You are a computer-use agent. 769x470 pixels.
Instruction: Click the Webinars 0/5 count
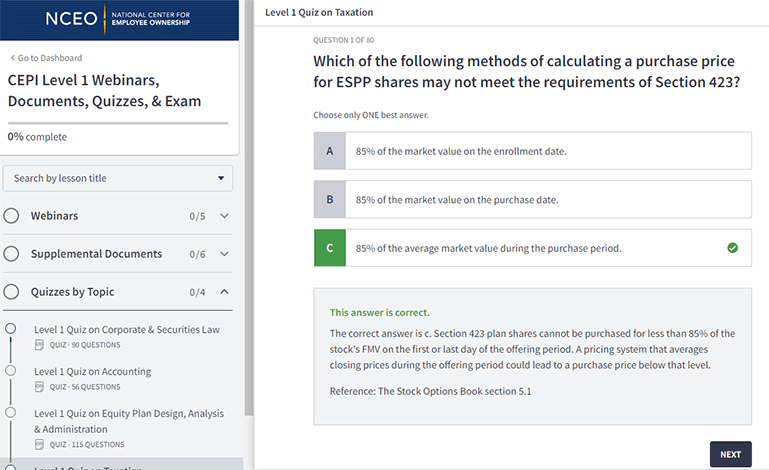point(197,216)
